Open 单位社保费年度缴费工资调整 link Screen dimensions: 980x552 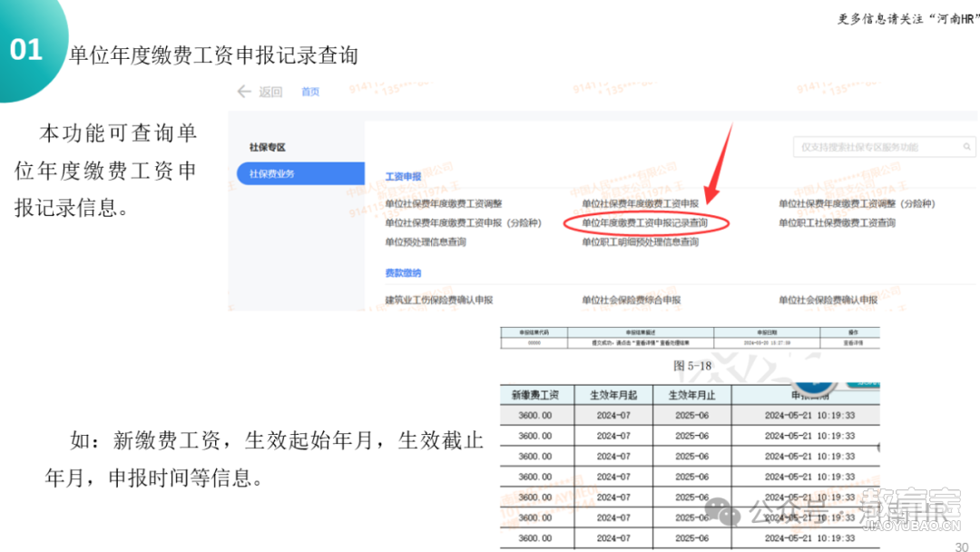(444, 203)
